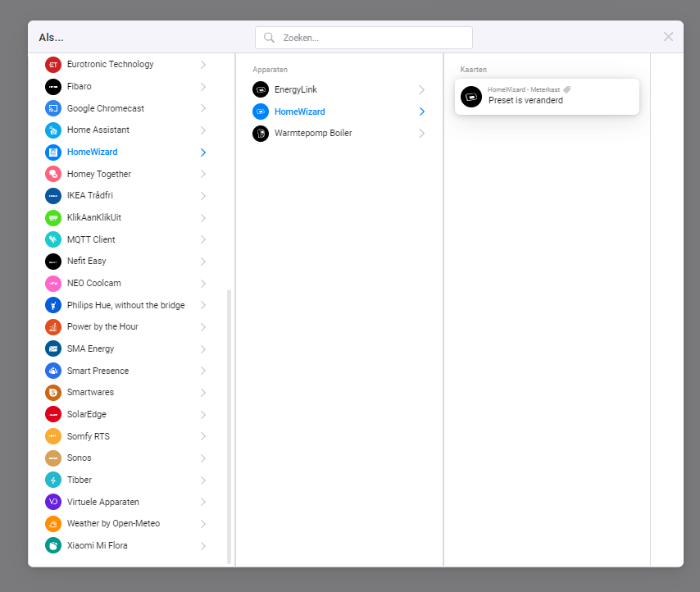Click the Somfy RTS label
This screenshot has width=700, height=592.
click(x=88, y=436)
